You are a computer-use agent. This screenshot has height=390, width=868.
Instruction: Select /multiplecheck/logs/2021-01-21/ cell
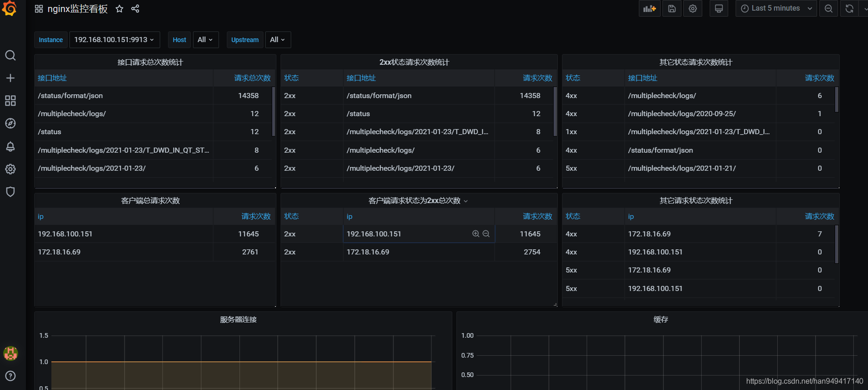click(x=700, y=168)
